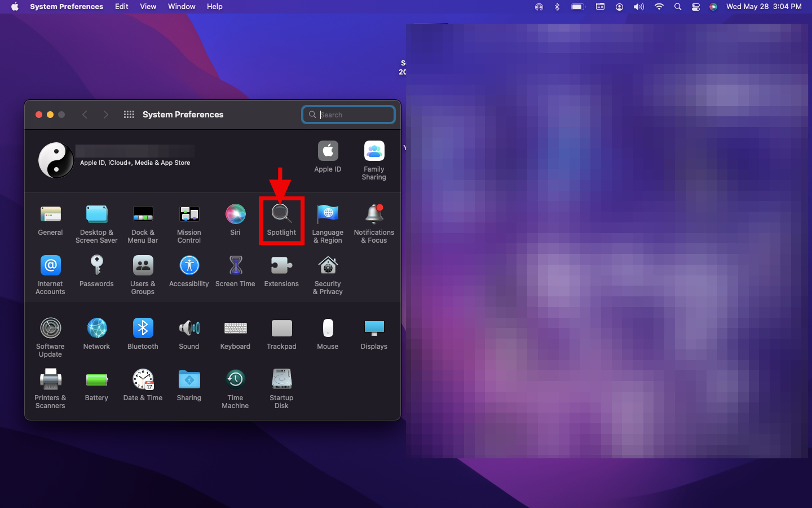Open Trackpad preferences

coord(281,335)
